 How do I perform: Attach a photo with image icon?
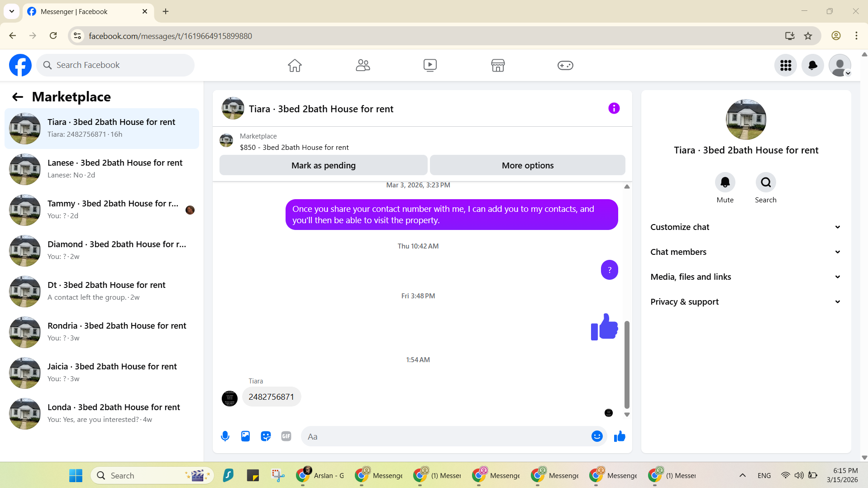[245, 436]
